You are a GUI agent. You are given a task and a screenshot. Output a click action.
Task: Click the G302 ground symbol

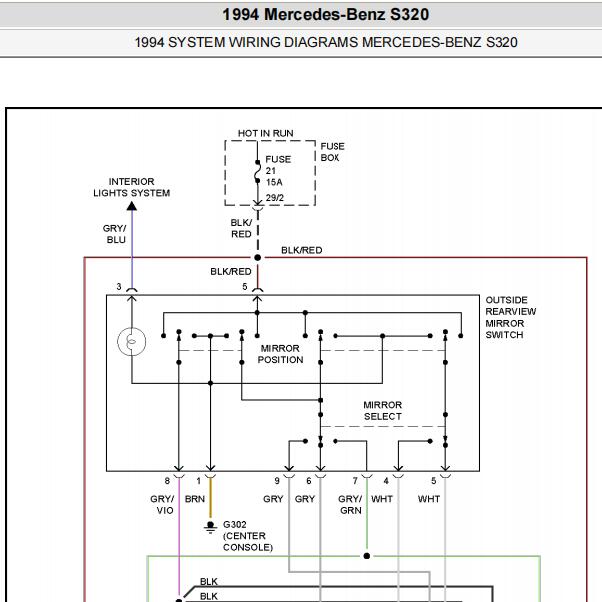click(210, 527)
